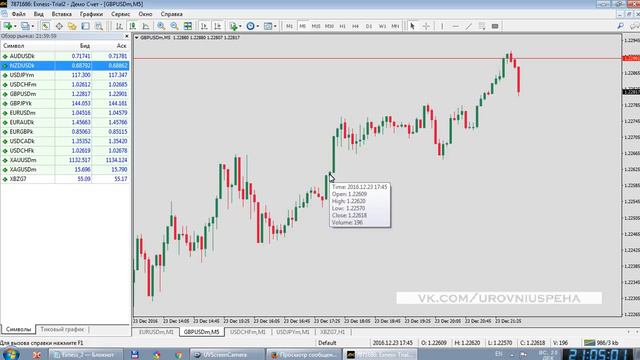
Task: Open the Templates toolbar icon
Action: pos(268,26)
